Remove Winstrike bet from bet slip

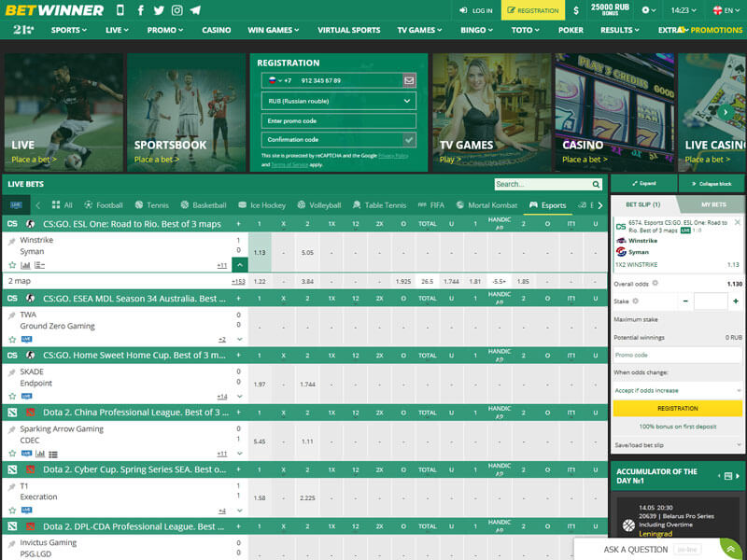click(x=738, y=223)
